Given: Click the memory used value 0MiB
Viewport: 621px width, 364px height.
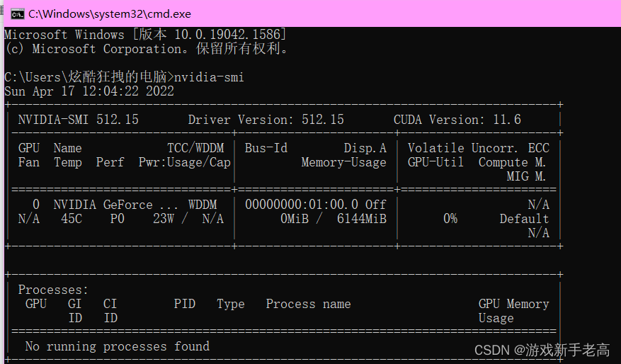Looking at the screenshot, I should (x=295, y=219).
